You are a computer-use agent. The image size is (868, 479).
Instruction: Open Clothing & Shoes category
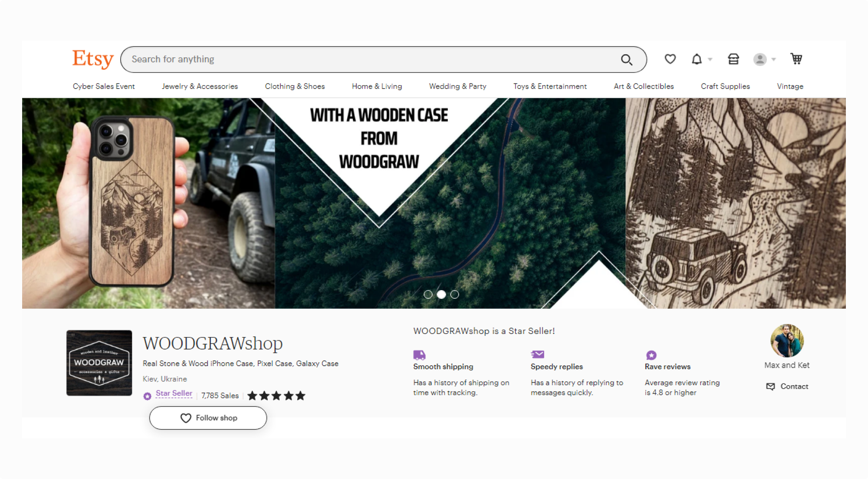(x=295, y=86)
